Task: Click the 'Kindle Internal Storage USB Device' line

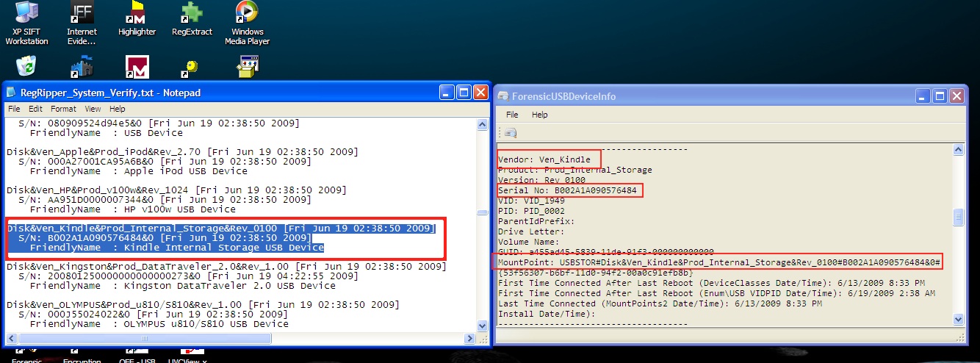Action: tap(177, 248)
